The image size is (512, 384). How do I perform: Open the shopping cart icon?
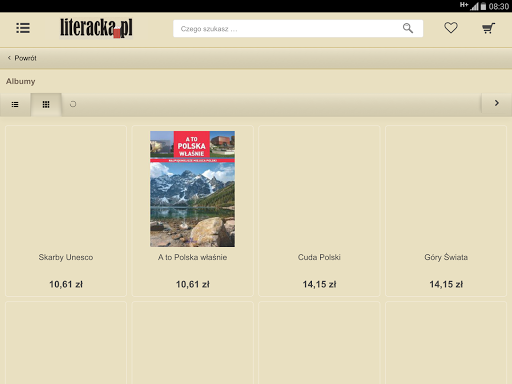pyautogui.click(x=488, y=28)
